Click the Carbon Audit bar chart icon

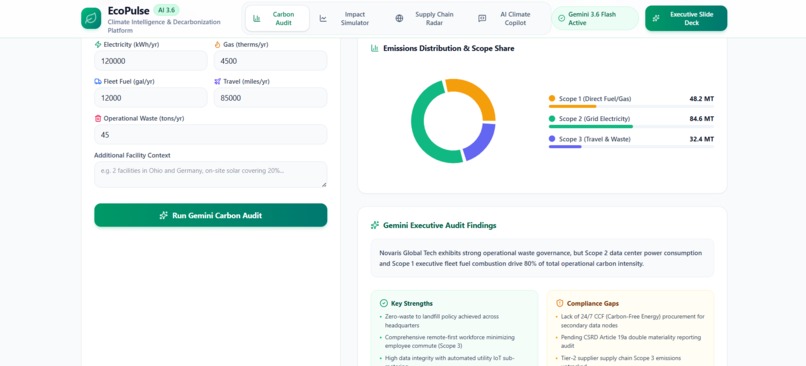click(257, 19)
